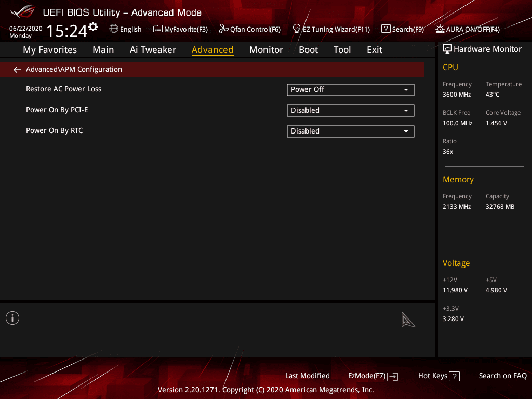Screen dimensions: 532x399
Task: Select Restore AC Power Loss label
Action: pos(64,89)
